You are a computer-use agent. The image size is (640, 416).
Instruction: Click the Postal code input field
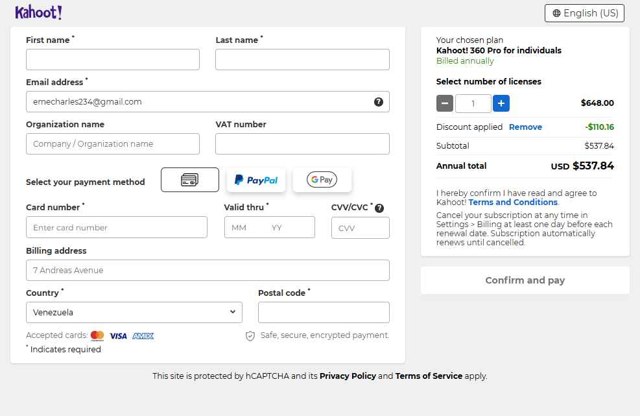point(323,312)
